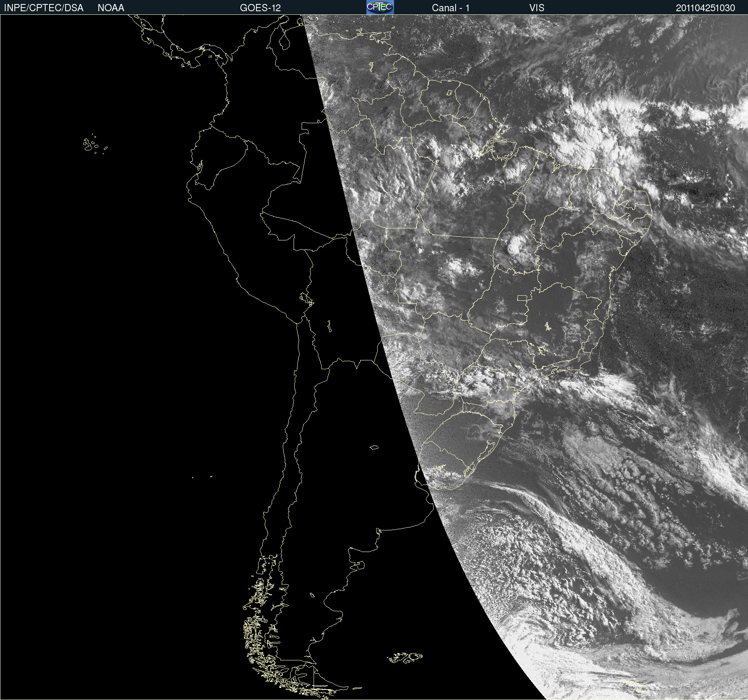The image size is (748, 700).
Task: Click the CPTEC logo in header
Action: coord(380,7)
